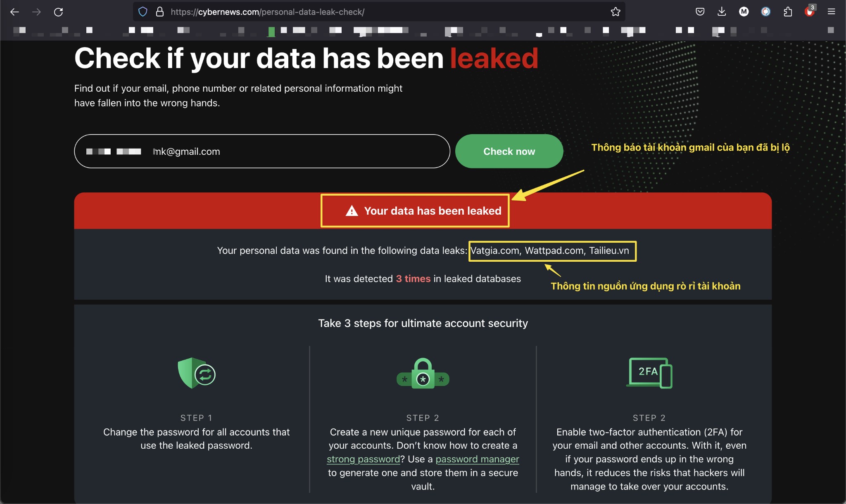Follow the strong password link
This screenshot has height=504, width=846.
pos(363,459)
